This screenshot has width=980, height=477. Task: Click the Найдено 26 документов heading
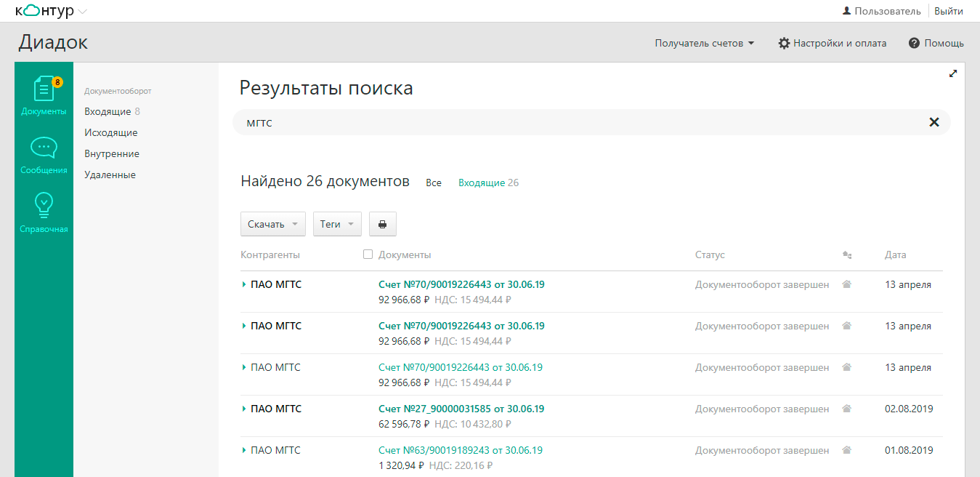tap(325, 181)
